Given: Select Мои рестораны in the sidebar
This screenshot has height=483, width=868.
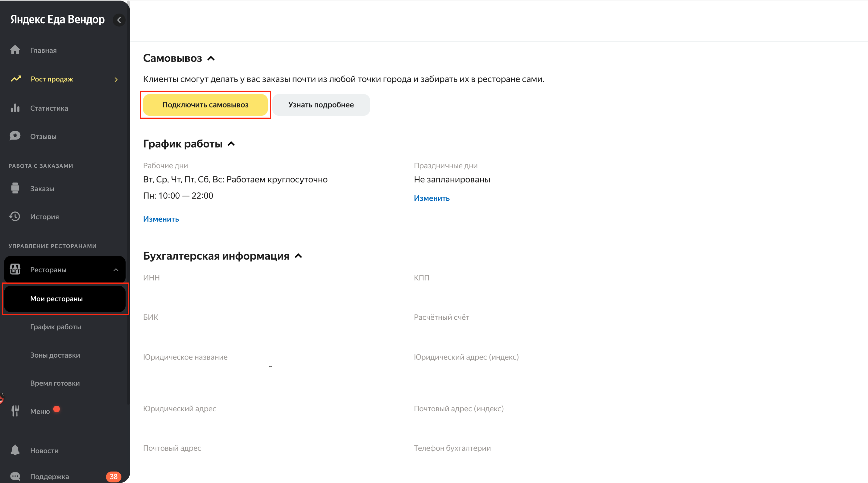Looking at the screenshot, I should [x=65, y=299].
